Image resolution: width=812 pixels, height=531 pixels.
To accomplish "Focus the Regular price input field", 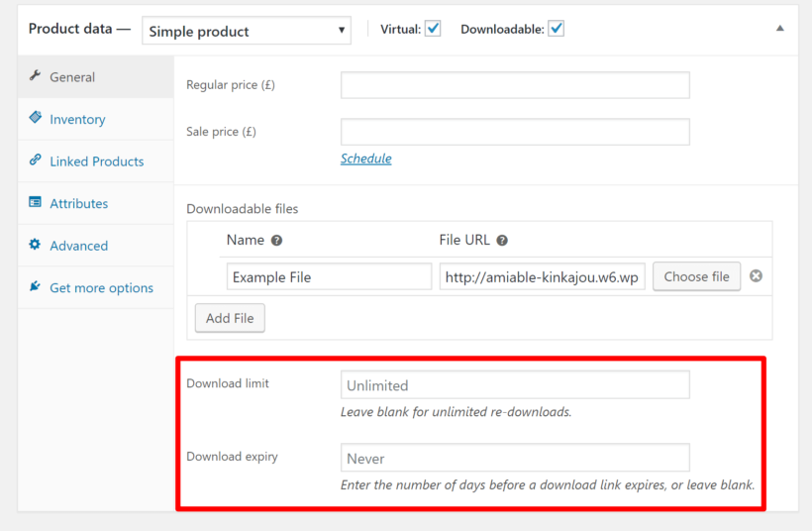I will [x=515, y=85].
